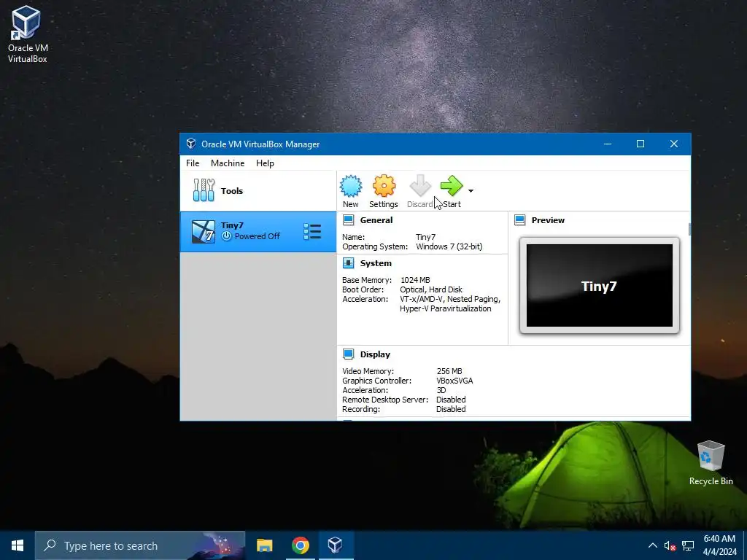
Task: Click the New machine gear icon
Action: point(351,186)
